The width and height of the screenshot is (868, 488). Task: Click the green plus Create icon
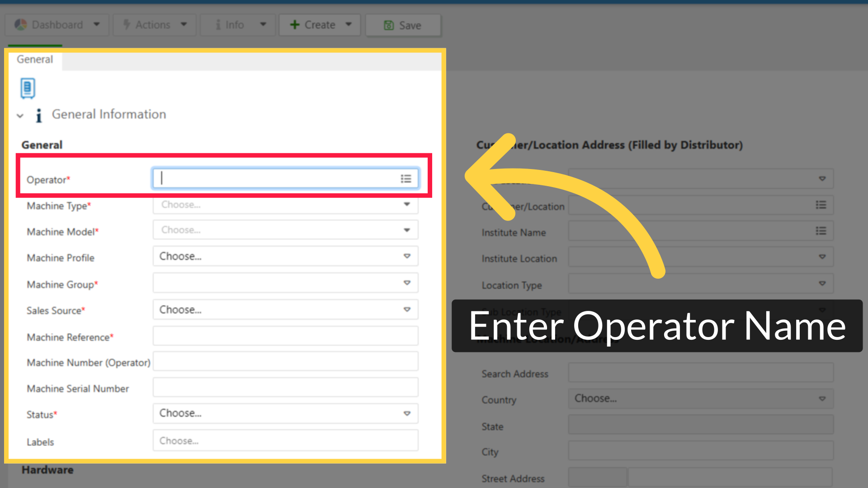[295, 25]
